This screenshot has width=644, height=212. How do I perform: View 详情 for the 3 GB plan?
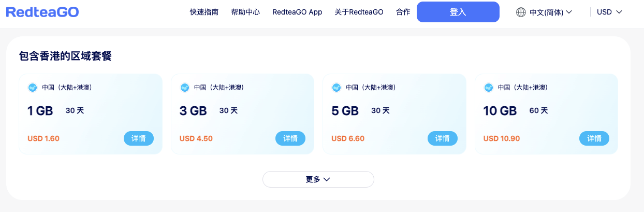[290, 138]
